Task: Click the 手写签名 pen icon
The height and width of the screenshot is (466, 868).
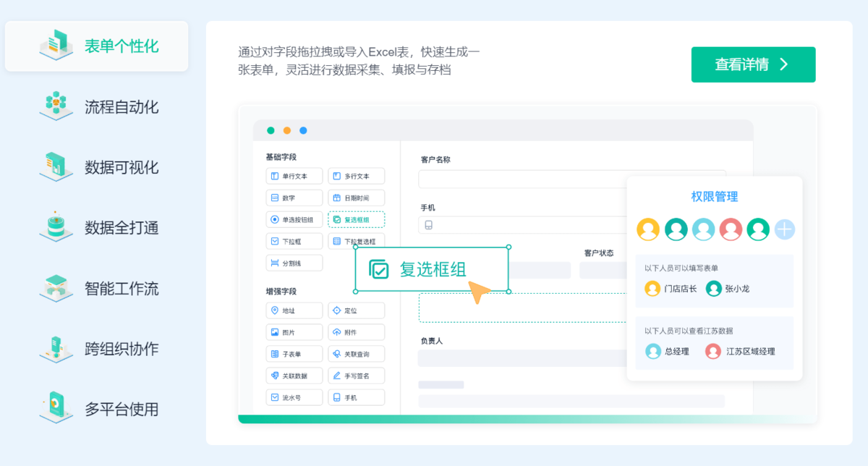Action: point(336,376)
